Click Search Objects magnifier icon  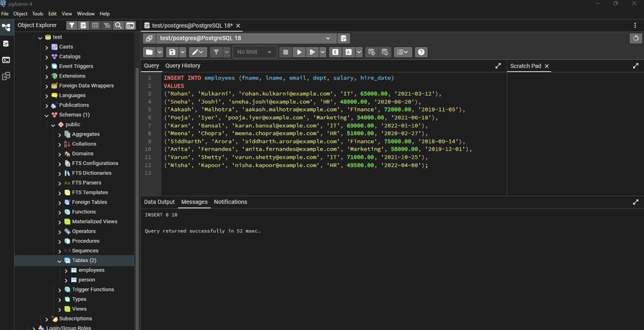(x=118, y=26)
